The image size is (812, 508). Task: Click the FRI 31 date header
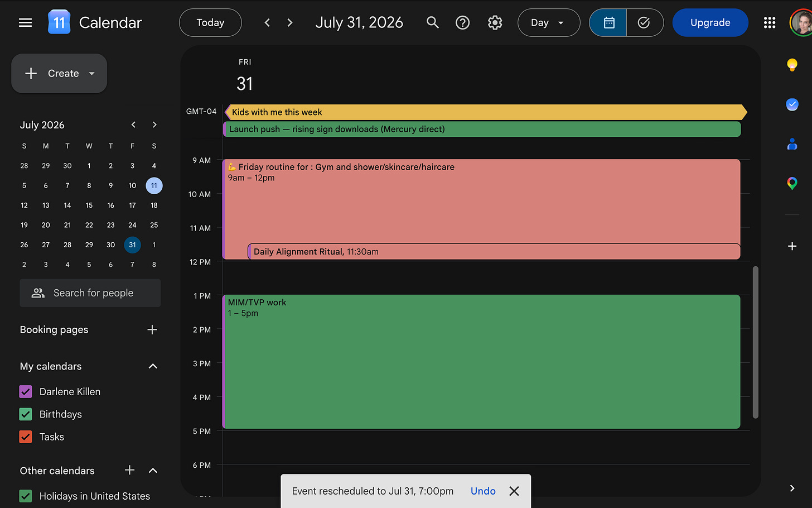tap(245, 76)
